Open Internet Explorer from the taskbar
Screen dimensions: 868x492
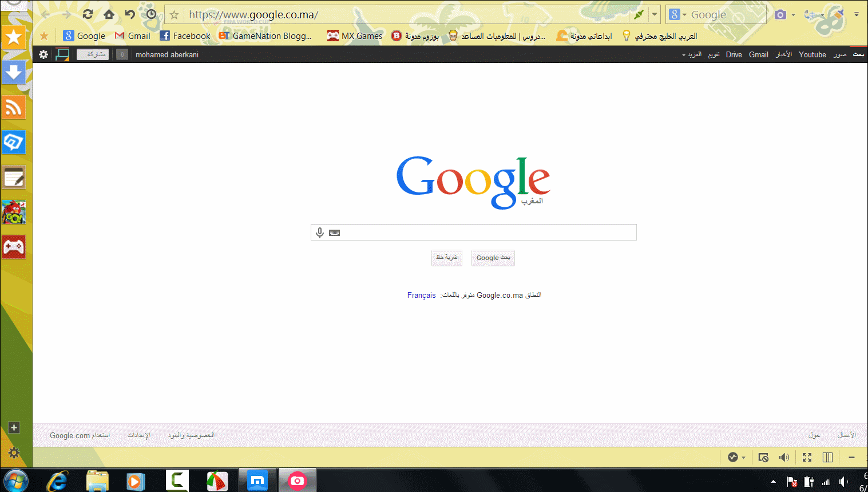tap(57, 481)
